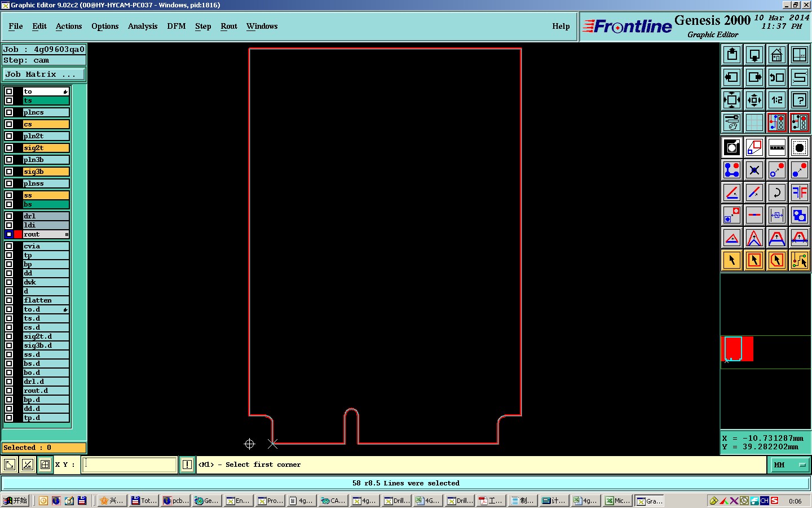This screenshot has width=812, height=508.
Task: Select the plain arrow select tool
Action: 732,260
